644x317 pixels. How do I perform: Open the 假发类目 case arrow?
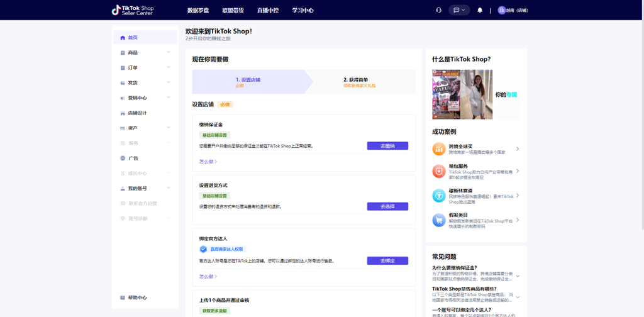point(518,220)
